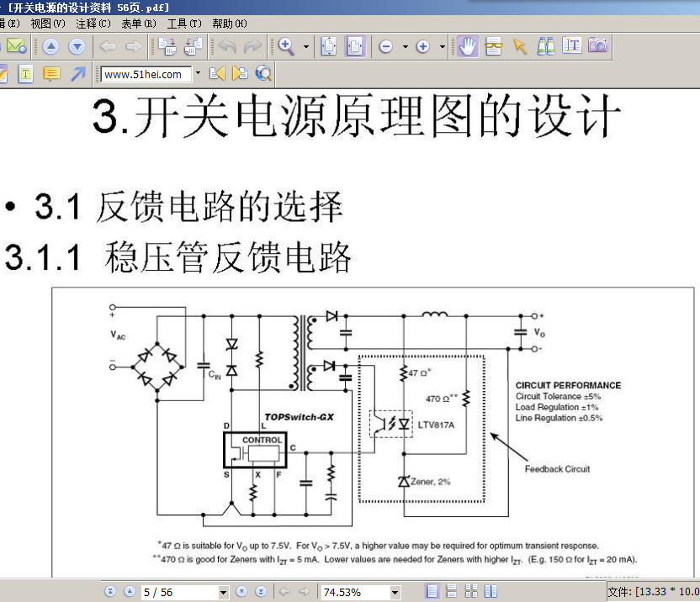Viewport: 700px width, 602px height.
Task: Click status bar next page button
Action: tap(241, 592)
